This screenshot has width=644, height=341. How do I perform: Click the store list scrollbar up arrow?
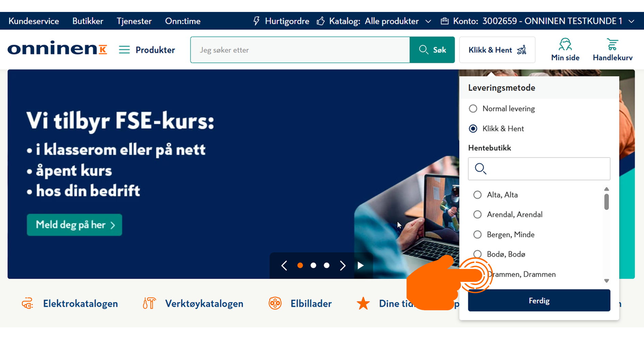pos(607,189)
